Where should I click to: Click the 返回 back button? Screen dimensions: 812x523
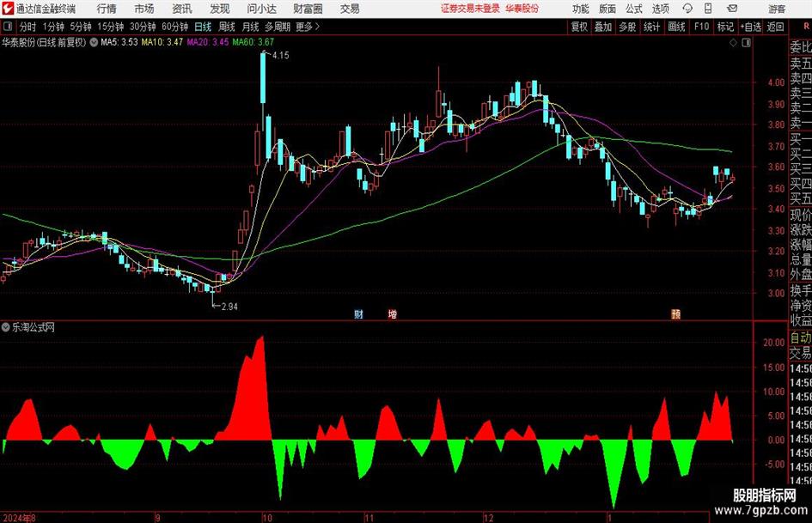click(x=775, y=27)
